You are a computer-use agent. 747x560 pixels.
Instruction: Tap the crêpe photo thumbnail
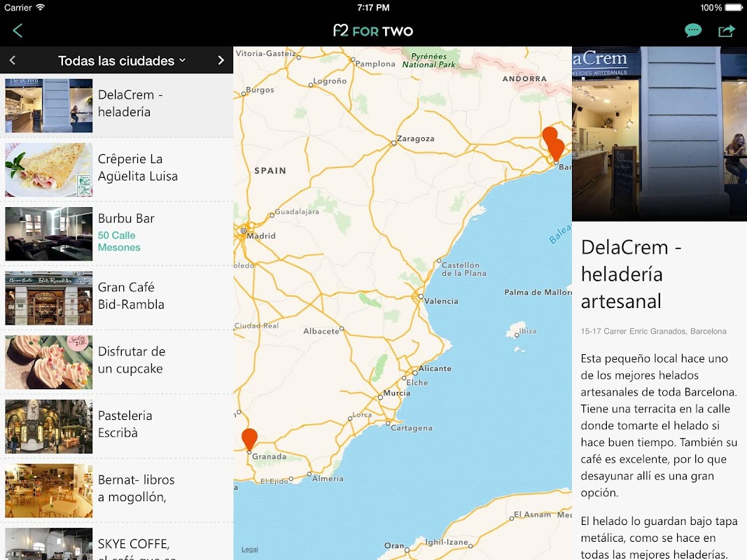click(x=48, y=169)
